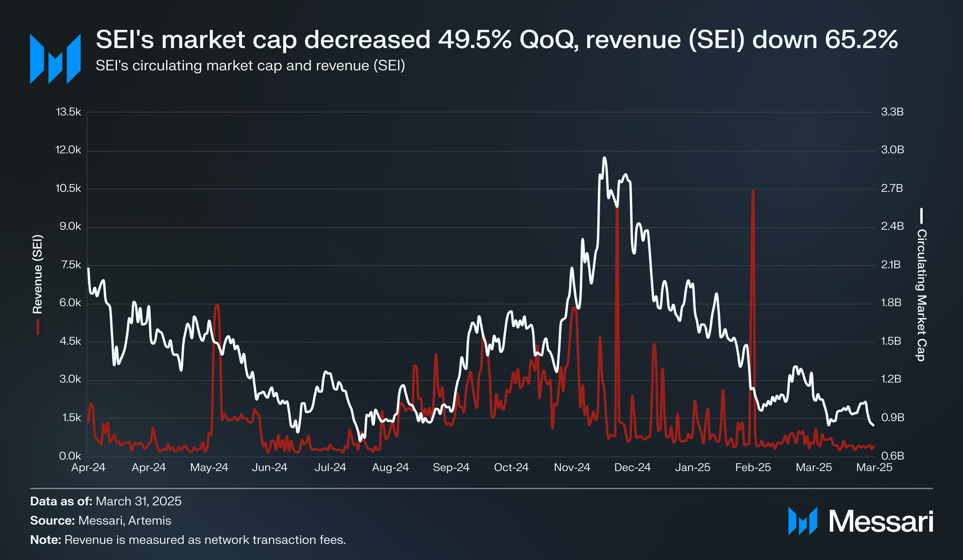The width and height of the screenshot is (963, 560).
Task: Click the Messari logo icon top-left
Action: [x=55, y=59]
